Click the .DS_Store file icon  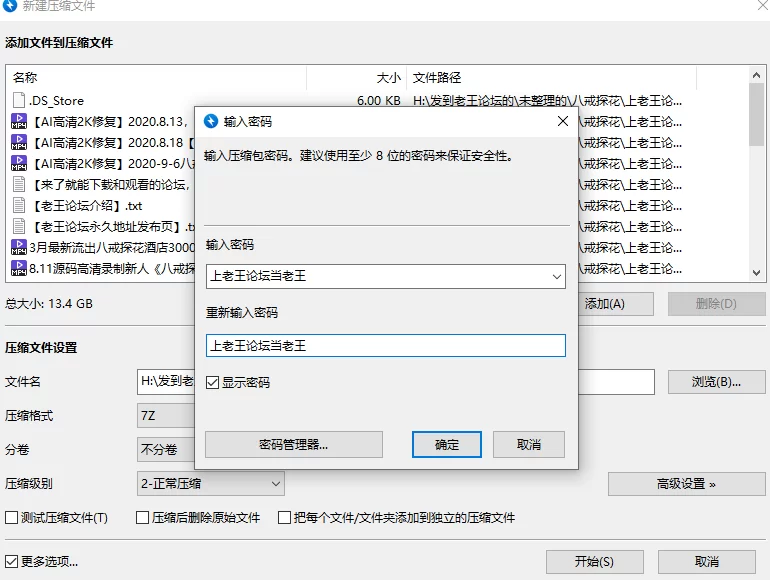pos(19,100)
